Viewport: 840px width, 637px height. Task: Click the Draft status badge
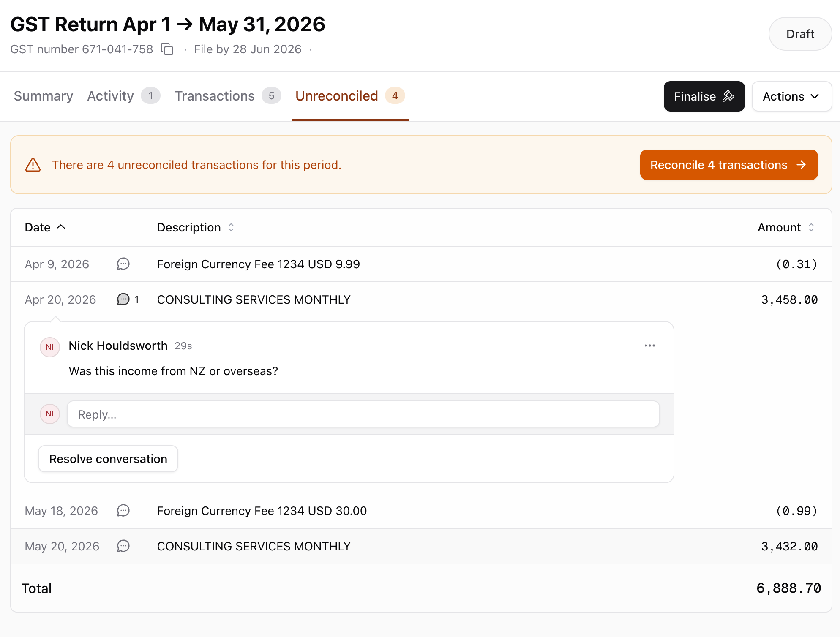pyautogui.click(x=800, y=34)
